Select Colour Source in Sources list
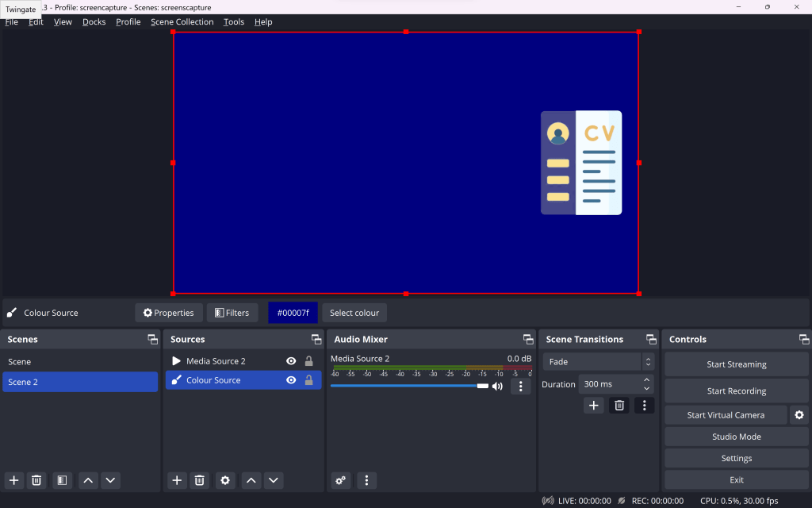812x508 pixels. (x=243, y=380)
